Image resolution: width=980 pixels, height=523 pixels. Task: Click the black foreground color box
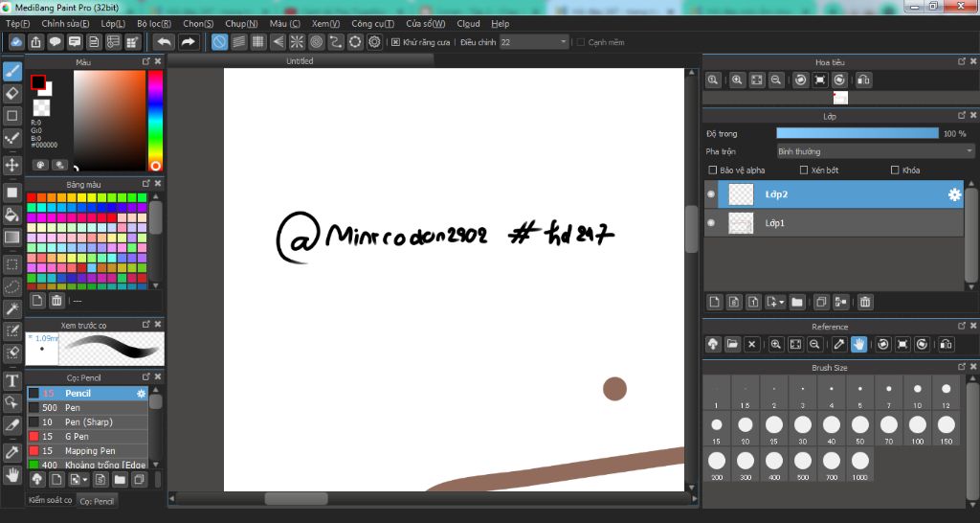[38, 82]
